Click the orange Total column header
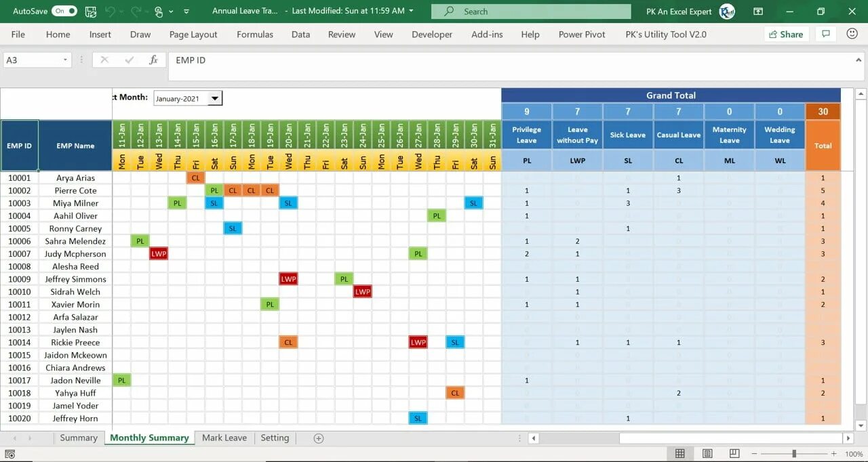The width and height of the screenshot is (868, 462). [823, 146]
